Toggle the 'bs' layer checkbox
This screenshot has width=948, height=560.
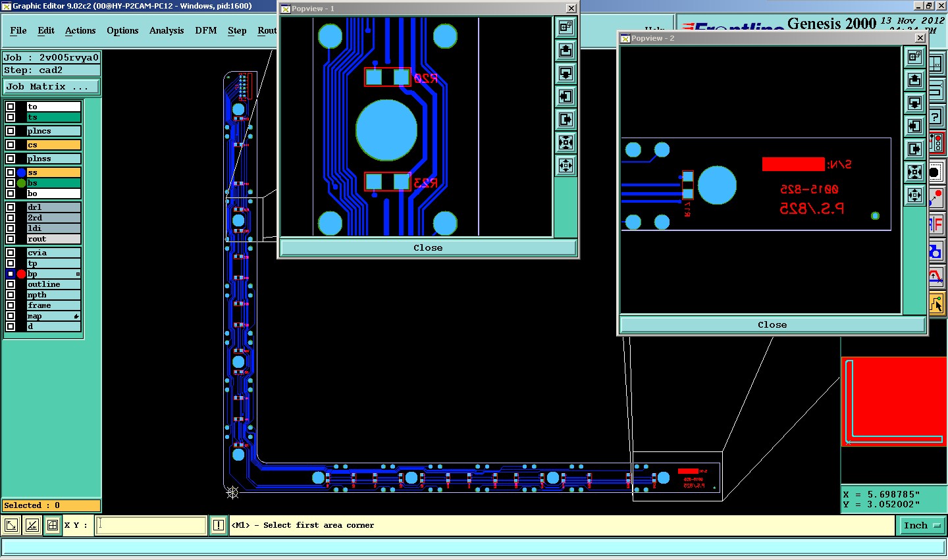[x=11, y=183]
